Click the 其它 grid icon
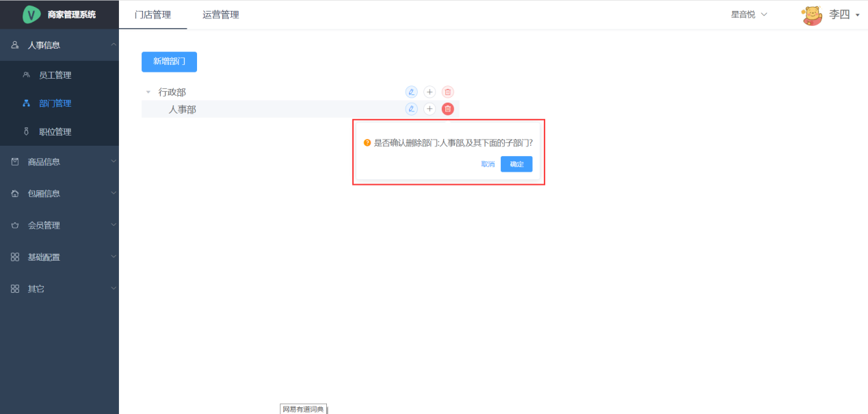The height and width of the screenshot is (414, 868). pos(15,289)
